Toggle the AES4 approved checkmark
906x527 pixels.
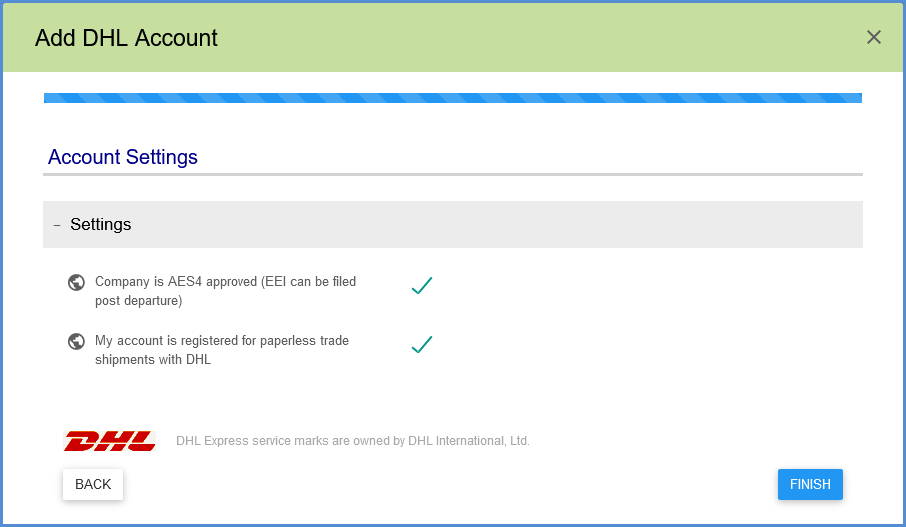point(422,285)
